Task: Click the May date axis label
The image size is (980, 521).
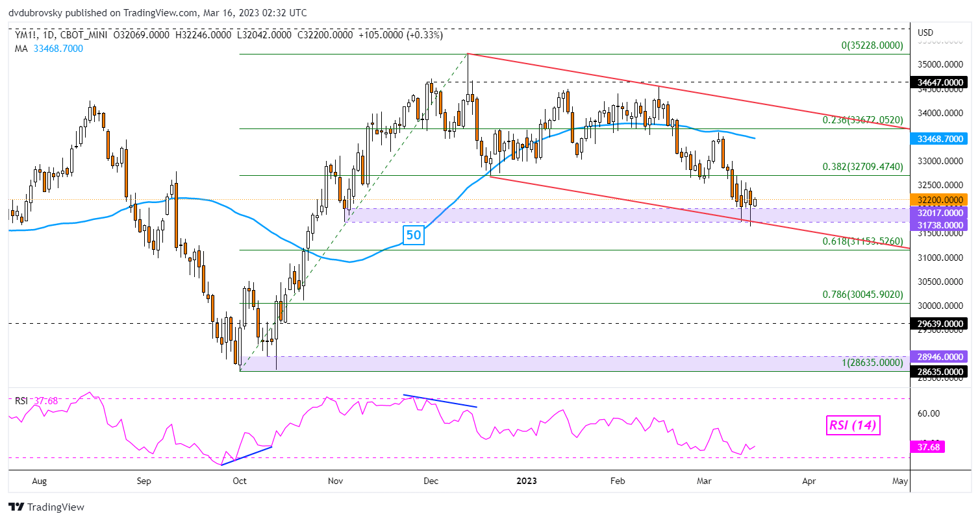Action: (900, 481)
